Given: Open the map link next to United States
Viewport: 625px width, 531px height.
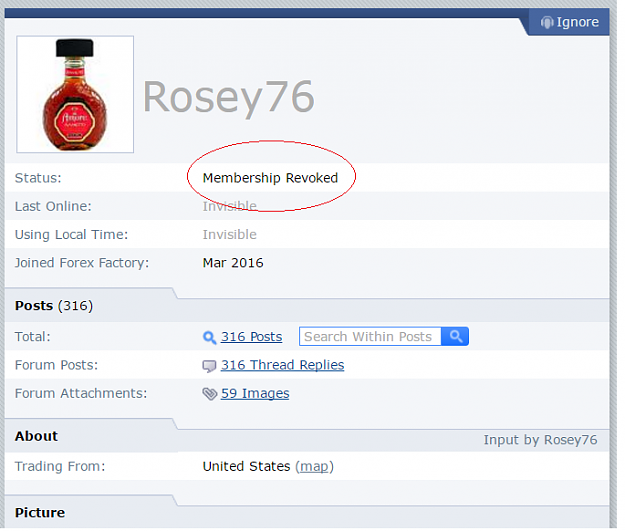Looking at the screenshot, I should click(314, 467).
